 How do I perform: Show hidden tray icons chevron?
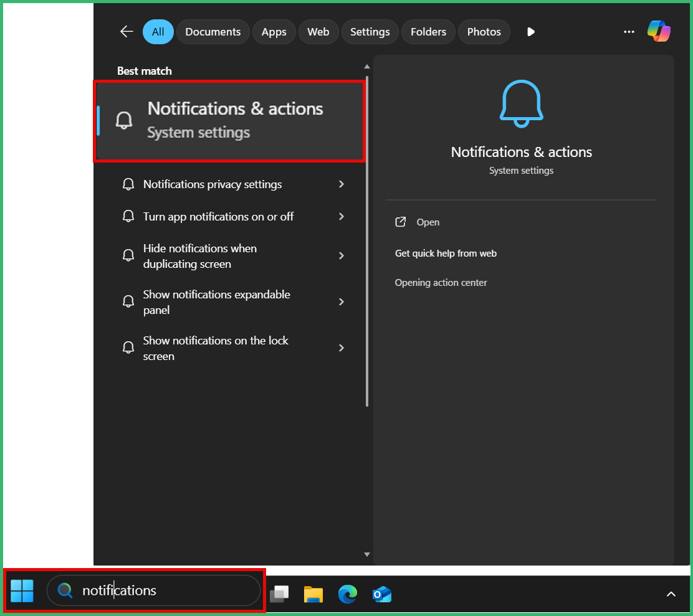point(671,594)
